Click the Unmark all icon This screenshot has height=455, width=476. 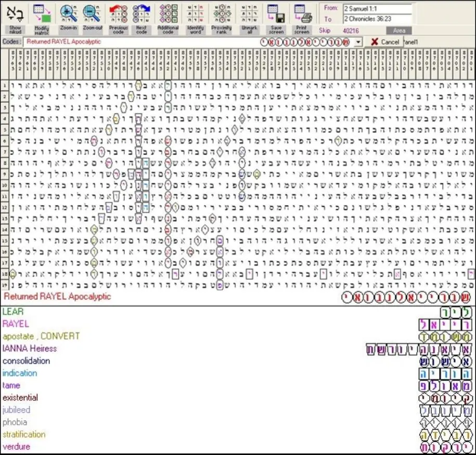click(x=249, y=14)
